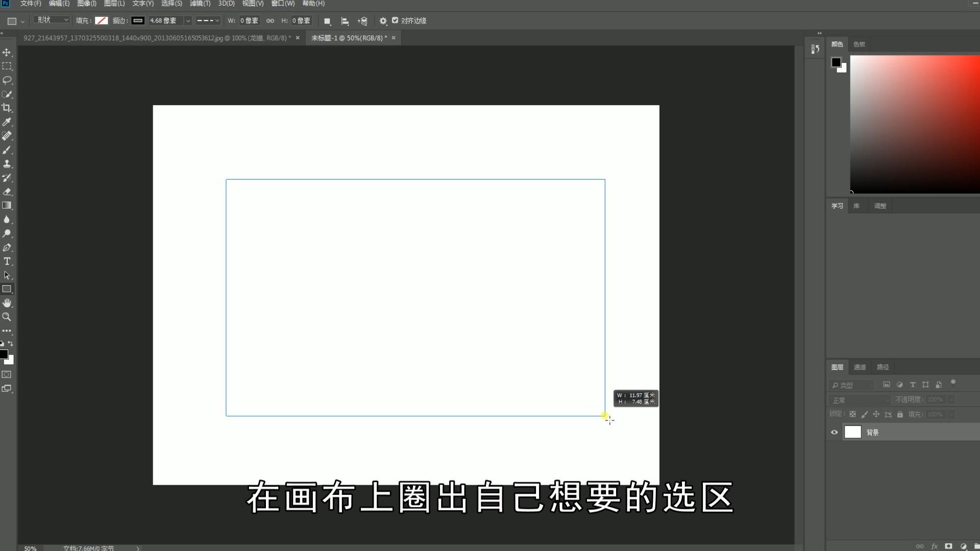Open the 滤镜(T) menu
Screen dimensions: 980x551
point(200,4)
